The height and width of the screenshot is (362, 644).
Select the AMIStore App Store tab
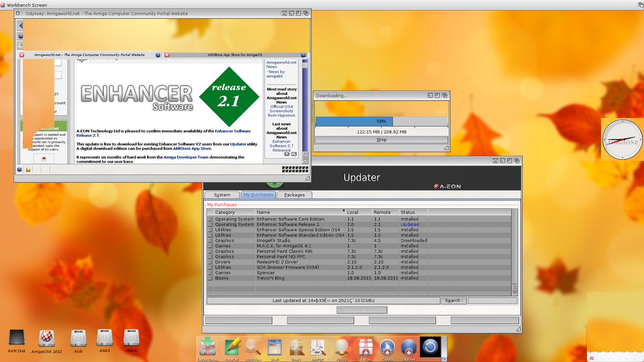[x=234, y=55]
